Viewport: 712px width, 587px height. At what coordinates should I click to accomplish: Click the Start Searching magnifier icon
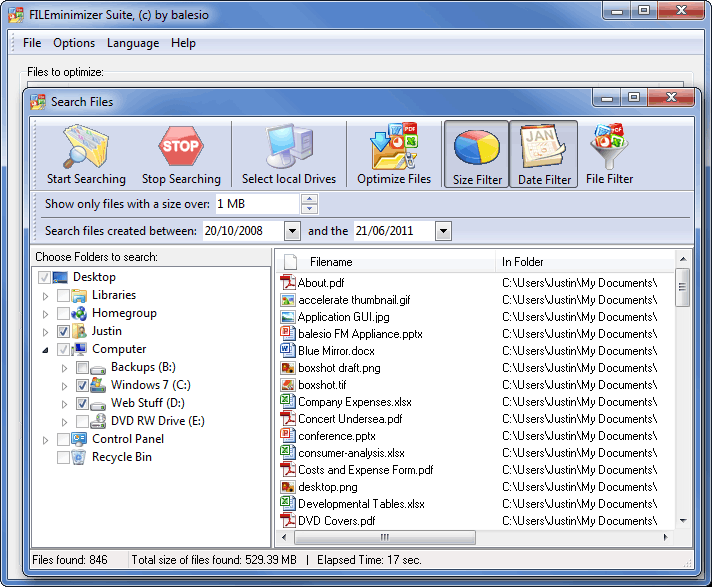[85, 147]
